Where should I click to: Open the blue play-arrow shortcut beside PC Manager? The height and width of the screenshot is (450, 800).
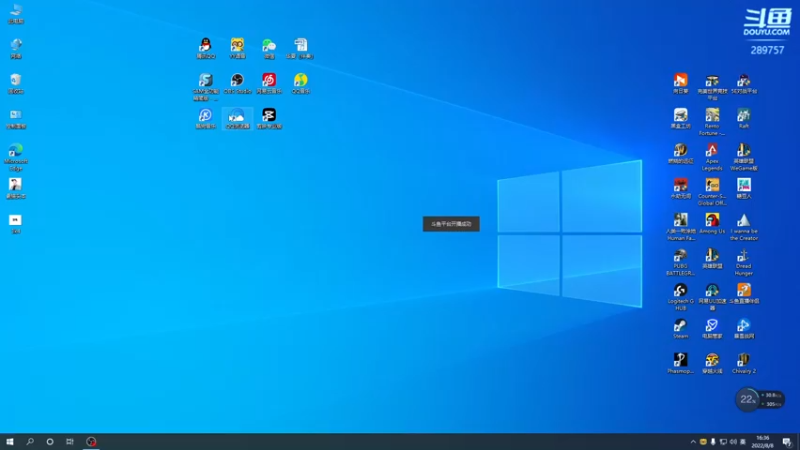[x=744, y=329]
